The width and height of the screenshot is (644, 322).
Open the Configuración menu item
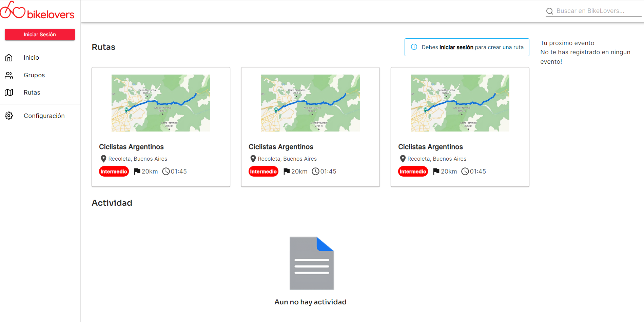pyautogui.click(x=40, y=116)
